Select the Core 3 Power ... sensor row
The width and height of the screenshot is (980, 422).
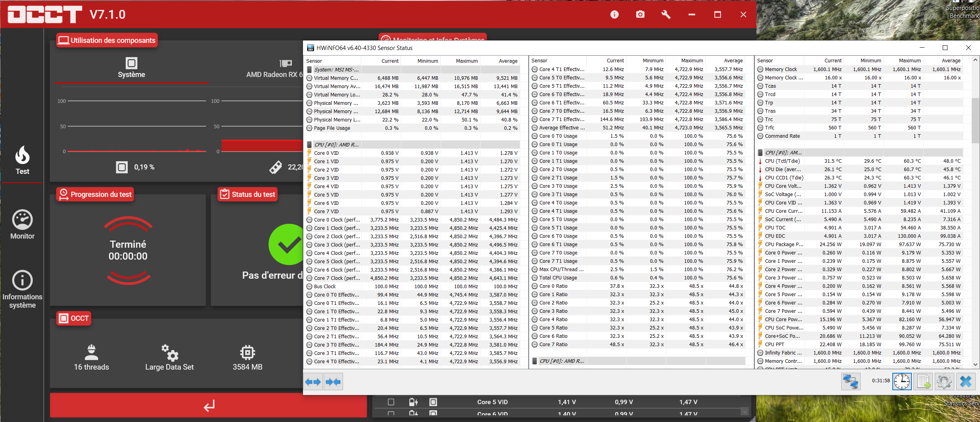tap(859, 278)
